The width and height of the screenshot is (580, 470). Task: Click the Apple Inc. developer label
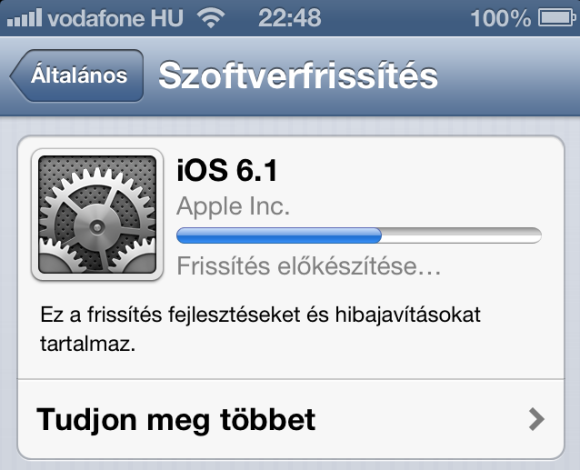pos(233,206)
